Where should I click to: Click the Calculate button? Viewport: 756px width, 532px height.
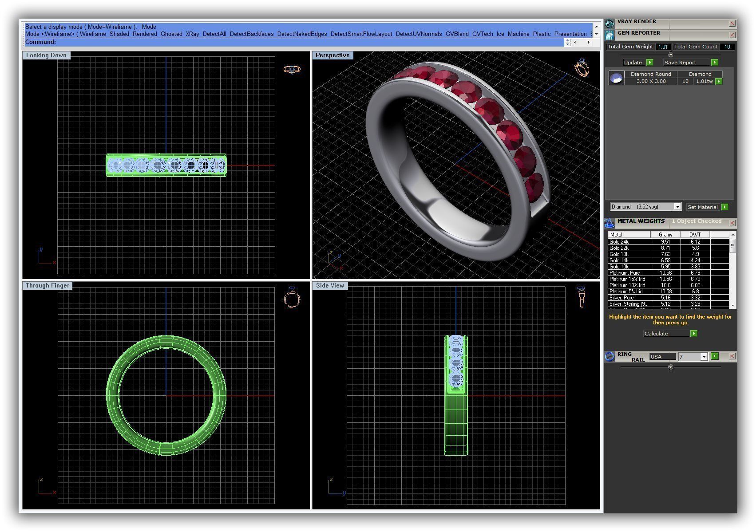click(666, 334)
